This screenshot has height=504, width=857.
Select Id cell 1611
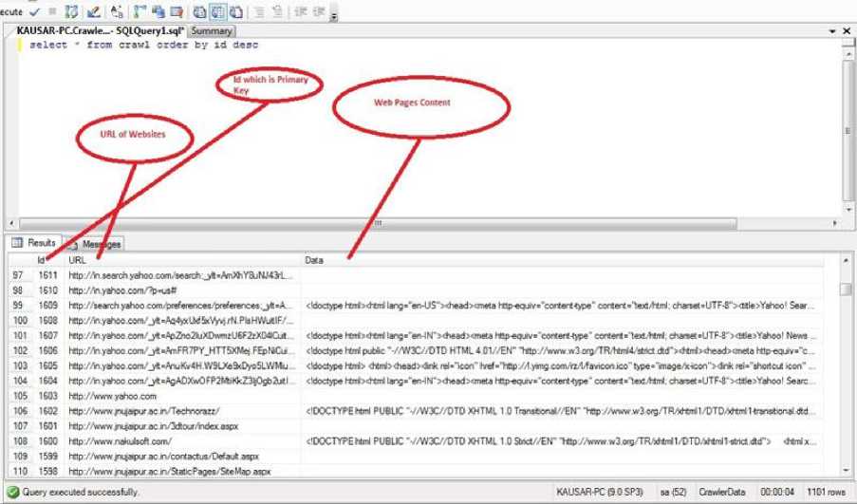pos(48,275)
